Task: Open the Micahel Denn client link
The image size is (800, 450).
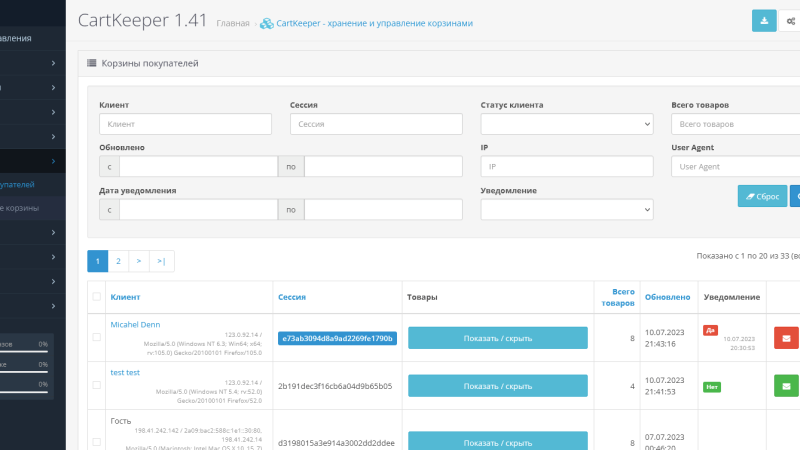Action: [135, 324]
